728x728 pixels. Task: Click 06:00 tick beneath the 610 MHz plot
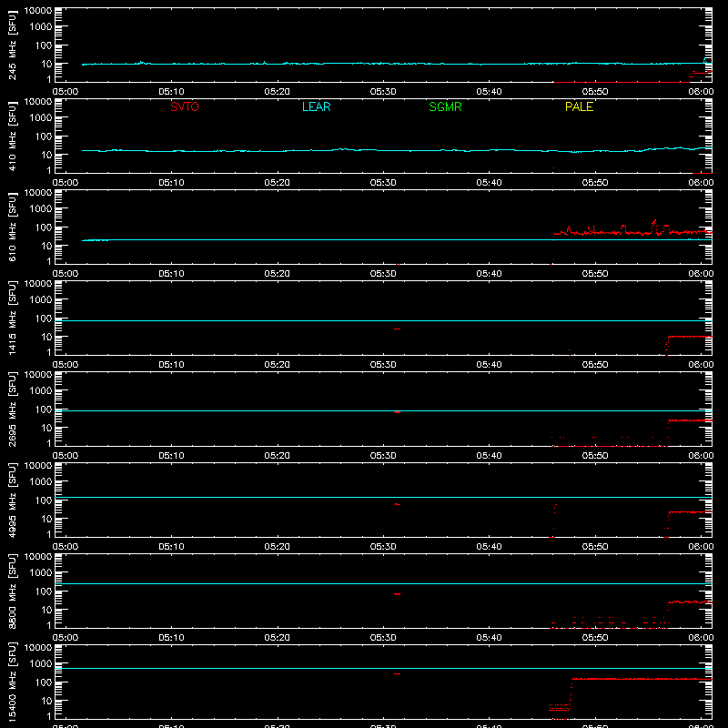[701, 274]
